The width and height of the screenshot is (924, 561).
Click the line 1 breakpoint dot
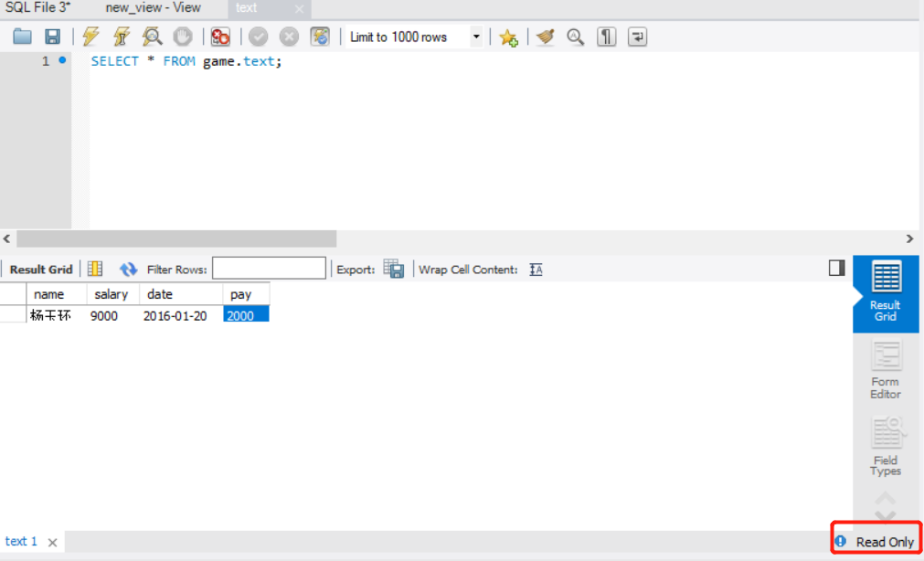(62, 60)
